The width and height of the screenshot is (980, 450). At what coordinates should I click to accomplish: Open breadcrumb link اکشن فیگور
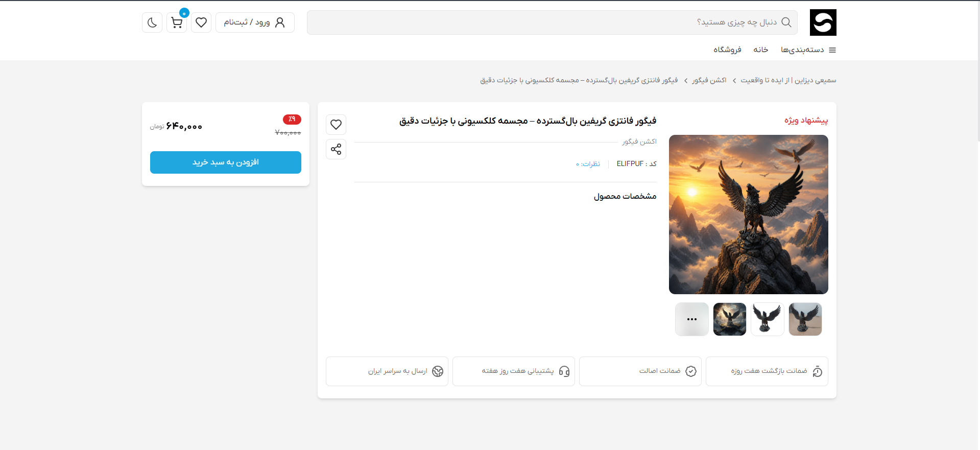click(709, 80)
